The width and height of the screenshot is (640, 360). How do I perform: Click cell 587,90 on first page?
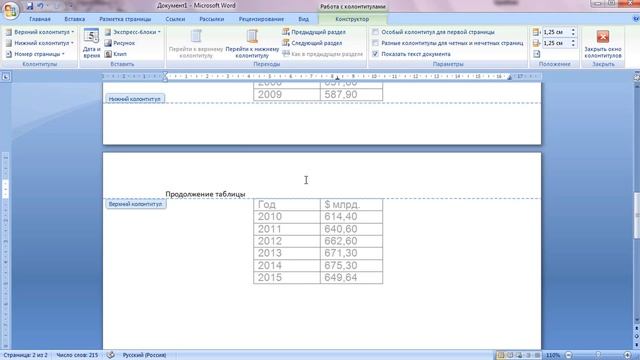click(x=351, y=94)
